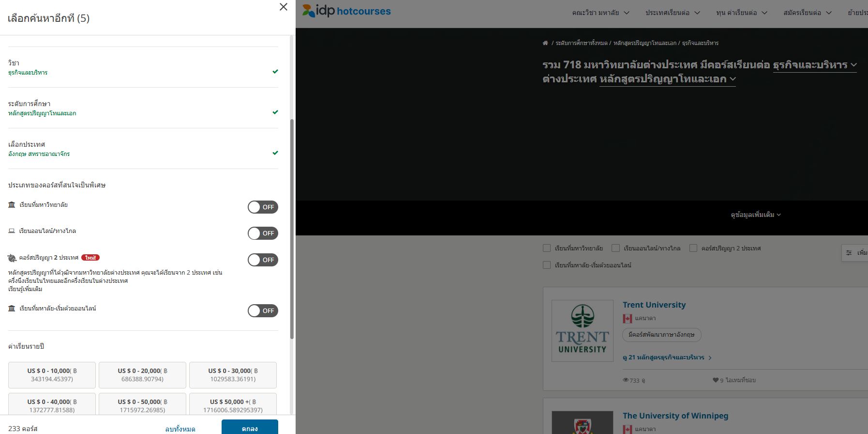
Task: Expand ดูข้อมูลเพิ่มเติม section
Action: point(756,215)
